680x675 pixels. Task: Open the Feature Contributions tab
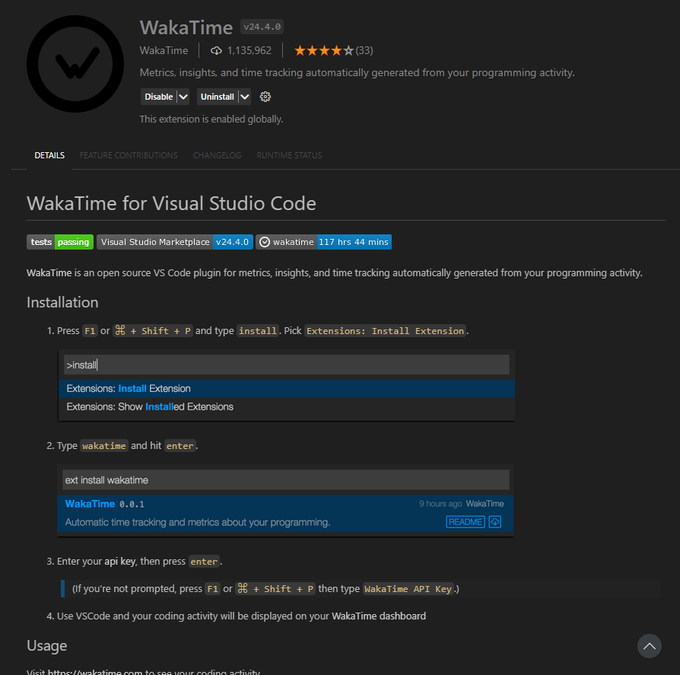pyautogui.click(x=128, y=155)
